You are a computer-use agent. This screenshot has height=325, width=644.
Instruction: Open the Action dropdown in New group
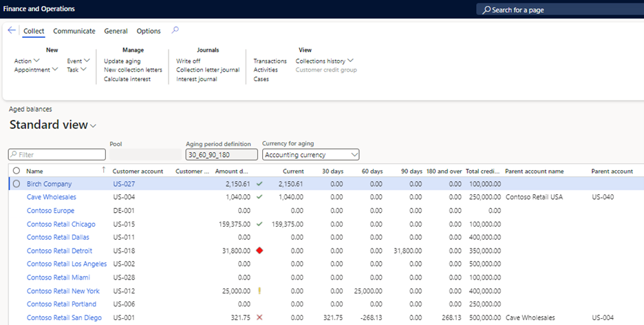[27, 61]
